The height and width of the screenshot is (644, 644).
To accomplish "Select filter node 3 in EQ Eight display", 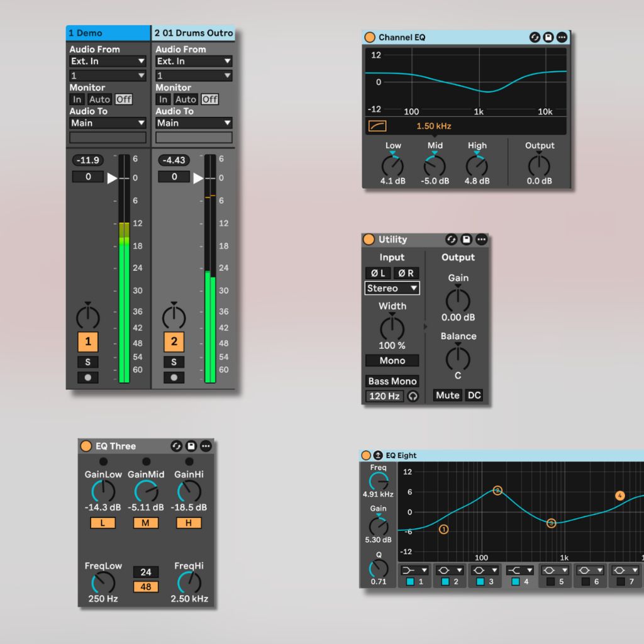I will point(552,523).
